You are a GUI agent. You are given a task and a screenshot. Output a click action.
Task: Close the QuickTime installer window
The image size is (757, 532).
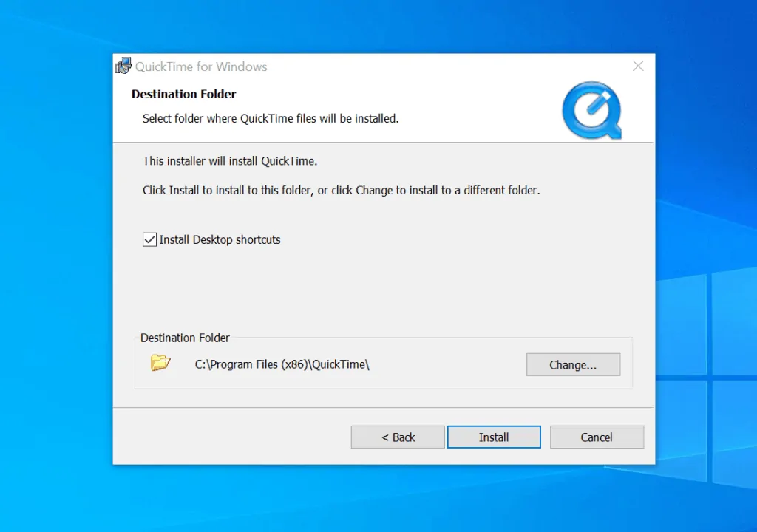638,66
